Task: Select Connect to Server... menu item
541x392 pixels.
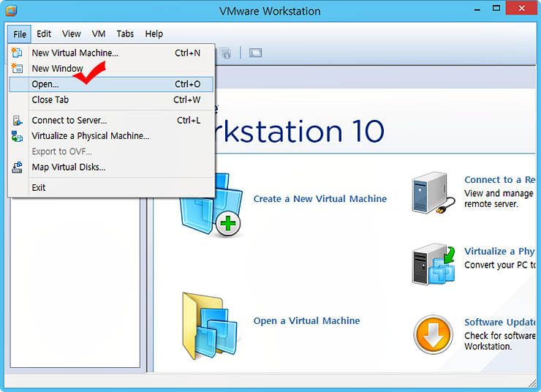Action: 69,120
